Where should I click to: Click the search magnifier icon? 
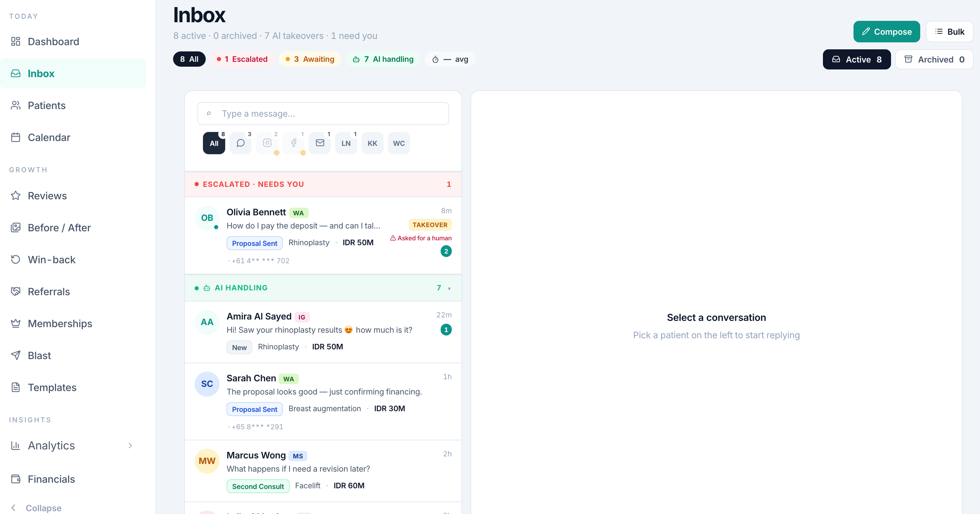coord(209,114)
